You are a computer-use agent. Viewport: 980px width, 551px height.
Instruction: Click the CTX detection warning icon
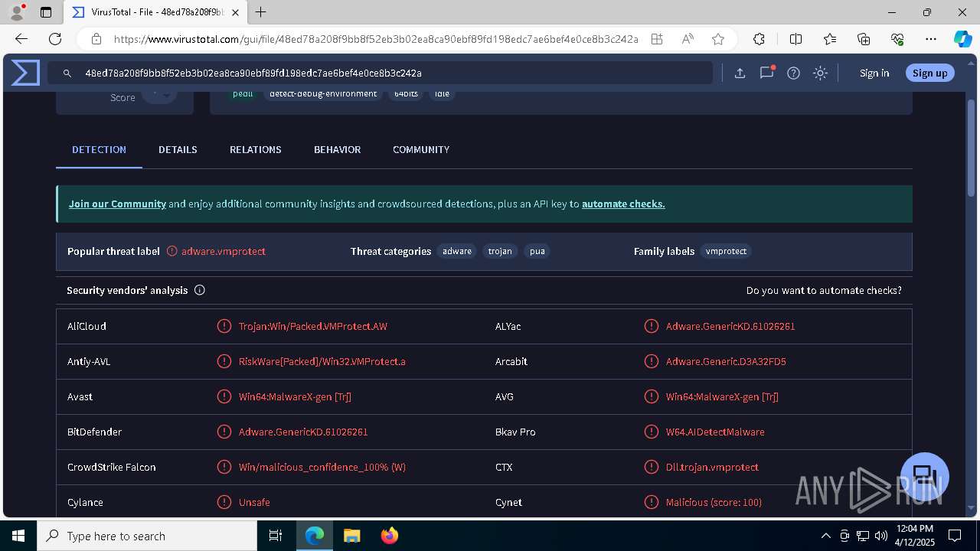coord(652,467)
